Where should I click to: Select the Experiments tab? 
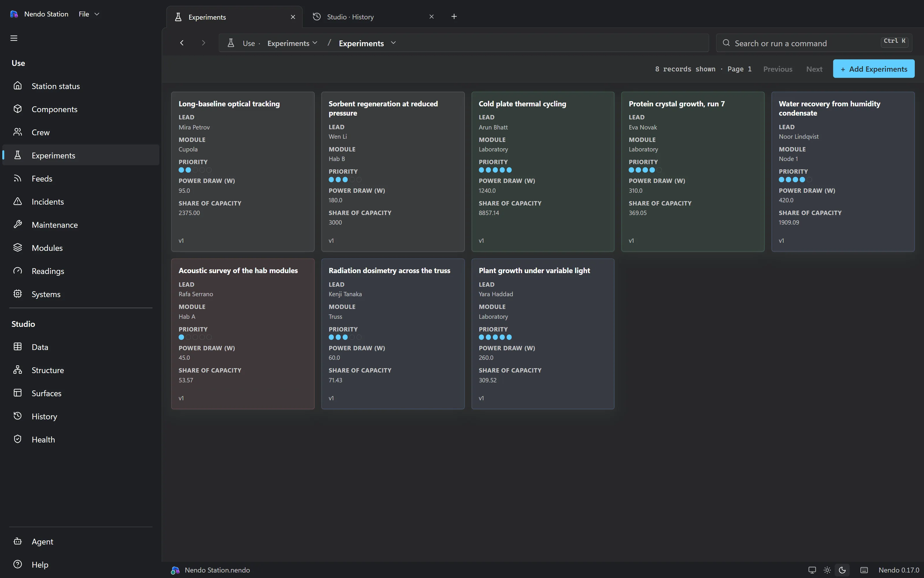[234, 17]
